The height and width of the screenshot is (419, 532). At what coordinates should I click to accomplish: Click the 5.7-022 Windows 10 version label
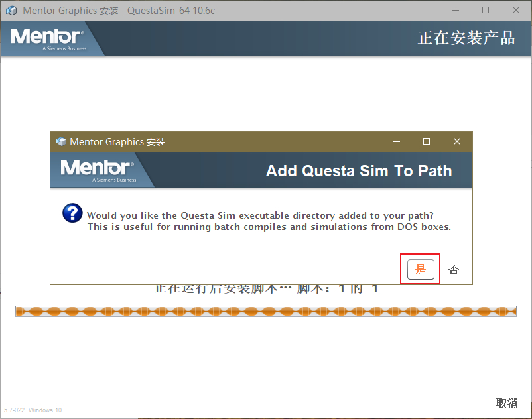click(33, 410)
